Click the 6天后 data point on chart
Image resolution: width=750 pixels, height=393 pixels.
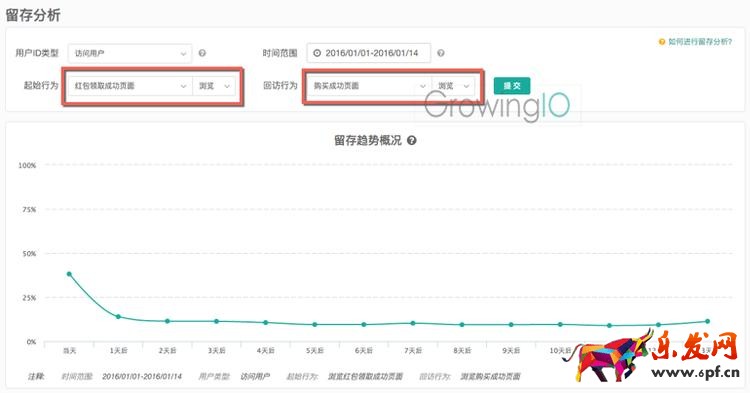pos(364,325)
